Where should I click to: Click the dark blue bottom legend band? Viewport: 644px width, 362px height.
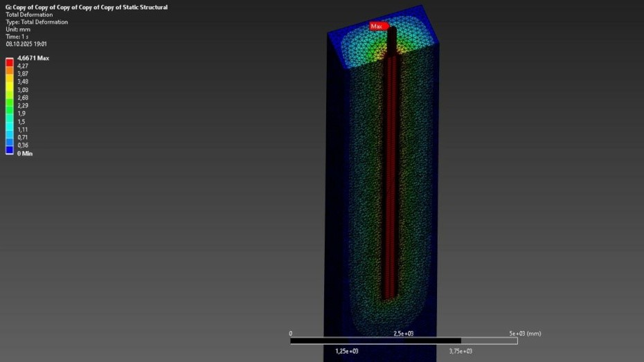click(x=10, y=150)
